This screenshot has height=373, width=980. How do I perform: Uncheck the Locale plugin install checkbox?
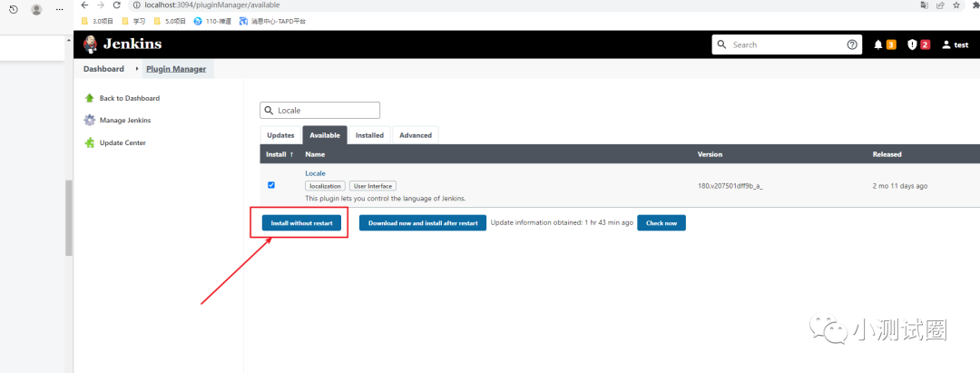[x=270, y=185]
